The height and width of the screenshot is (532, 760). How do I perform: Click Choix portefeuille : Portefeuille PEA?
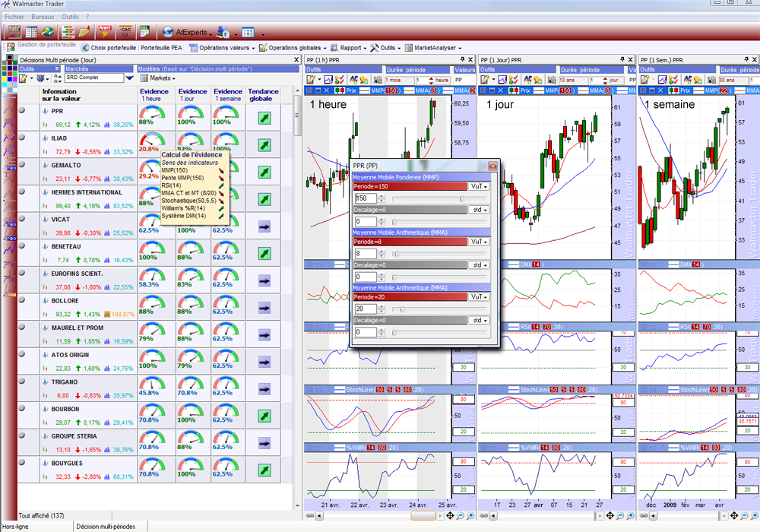[x=131, y=48]
